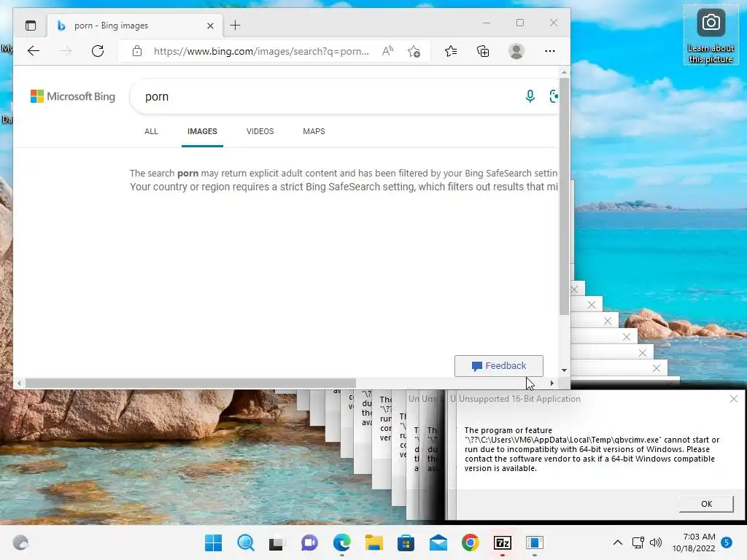Open a new tab with plus button

tap(236, 26)
